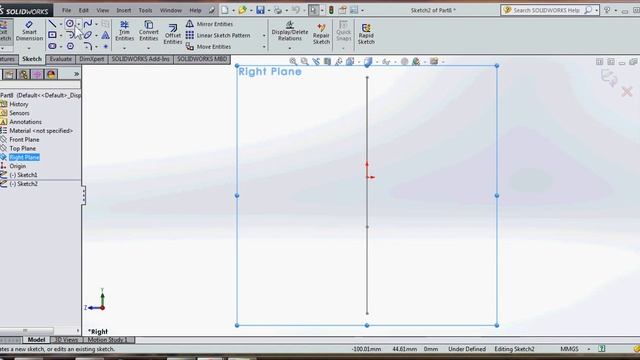
Task: Open the Tools menu
Action: [x=145, y=10]
